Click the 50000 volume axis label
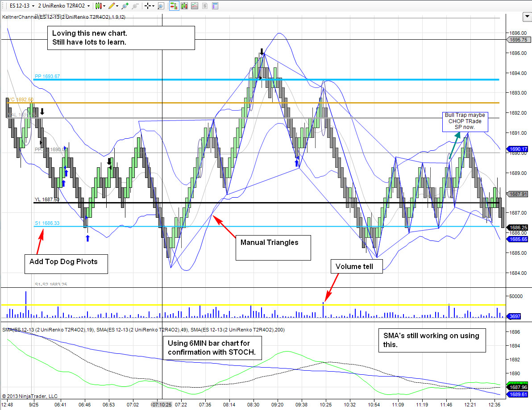Screen dimensions: 532x410 click(x=516, y=296)
